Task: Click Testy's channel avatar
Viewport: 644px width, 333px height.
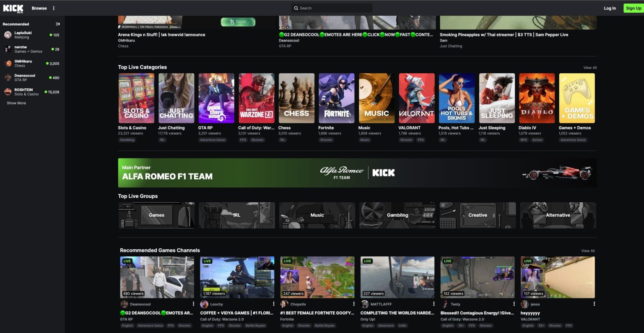Action: (x=445, y=304)
